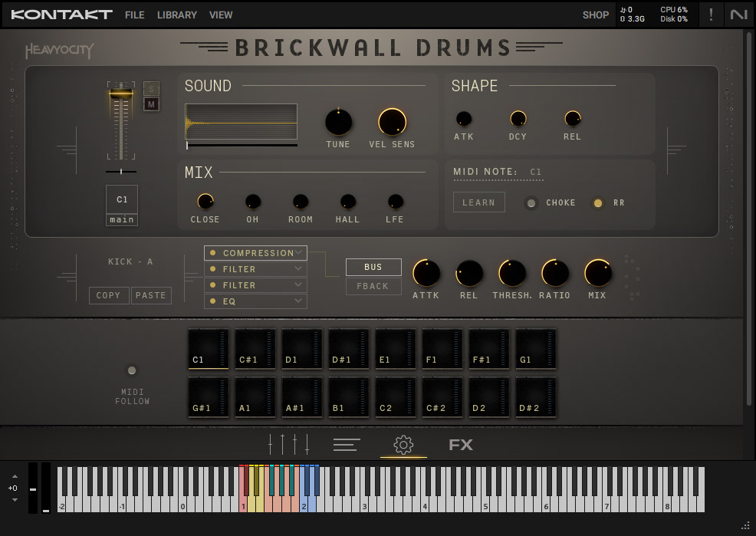Expand the first FILTER dropdown arrow

(298, 268)
